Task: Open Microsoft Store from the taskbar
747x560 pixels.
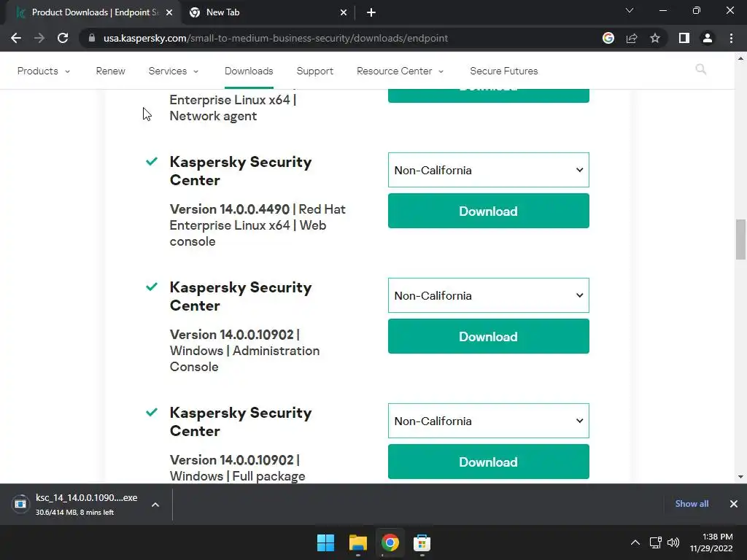Action: click(422, 542)
